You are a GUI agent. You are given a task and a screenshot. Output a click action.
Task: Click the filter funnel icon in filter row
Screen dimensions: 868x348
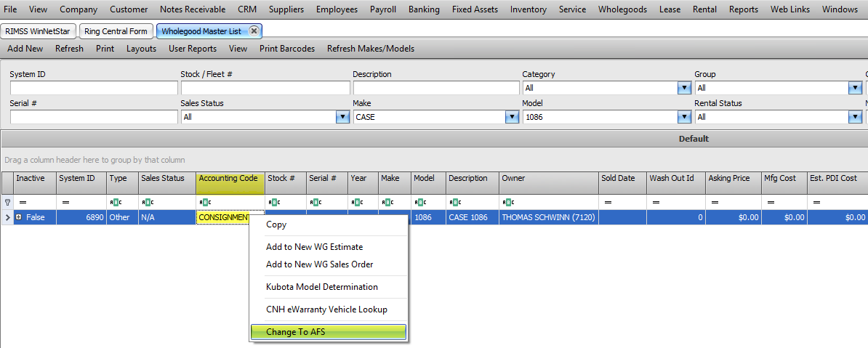click(x=7, y=203)
